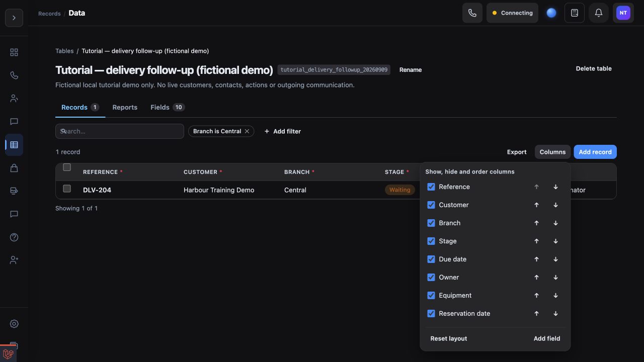
Task: Uncheck the Reservation date column checkbox
Action: [431, 313]
